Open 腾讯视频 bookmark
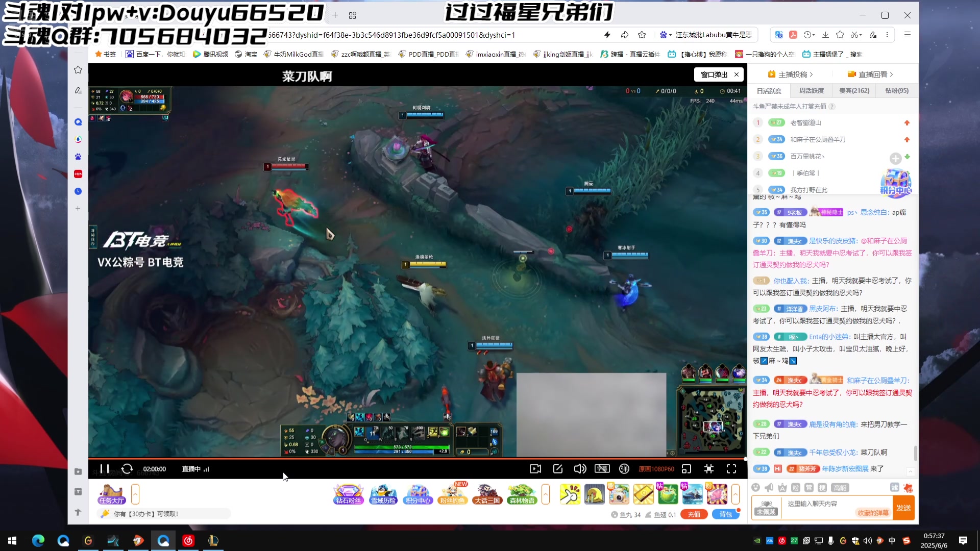 pyautogui.click(x=210, y=54)
